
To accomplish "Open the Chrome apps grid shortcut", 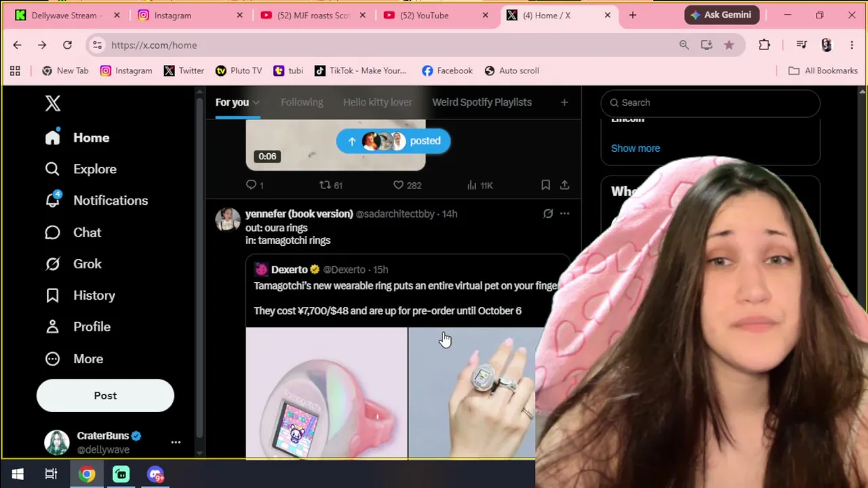I will 15,70.
